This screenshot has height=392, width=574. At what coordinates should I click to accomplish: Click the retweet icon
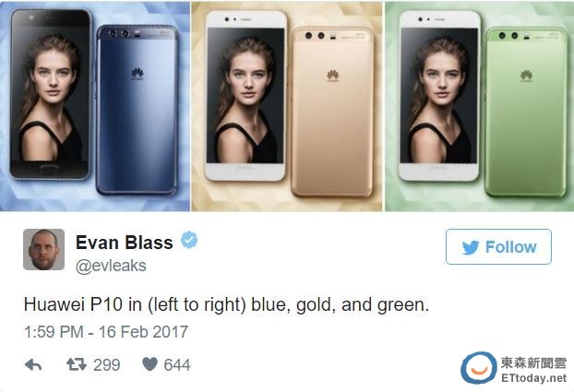coord(77,364)
